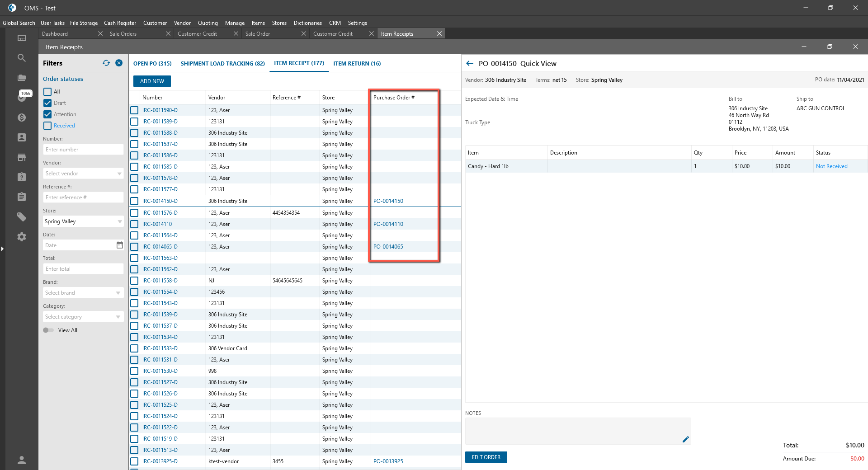Screen dimensions: 868x470
Task: Open the date picker calendar icon
Action: click(119, 245)
